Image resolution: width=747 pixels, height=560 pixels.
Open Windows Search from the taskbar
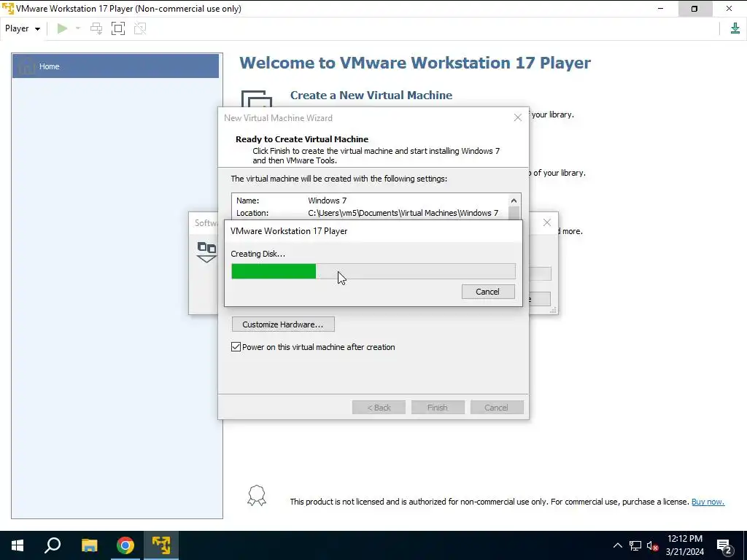tap(53, 545)
